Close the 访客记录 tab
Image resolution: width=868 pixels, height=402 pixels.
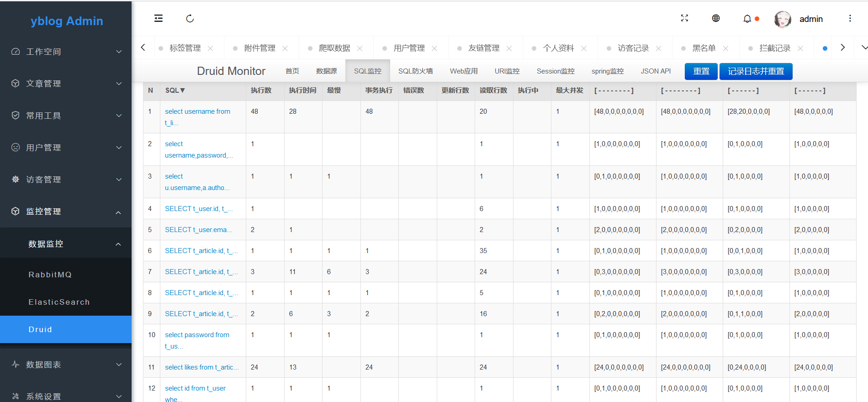click(x=659, y=48)
